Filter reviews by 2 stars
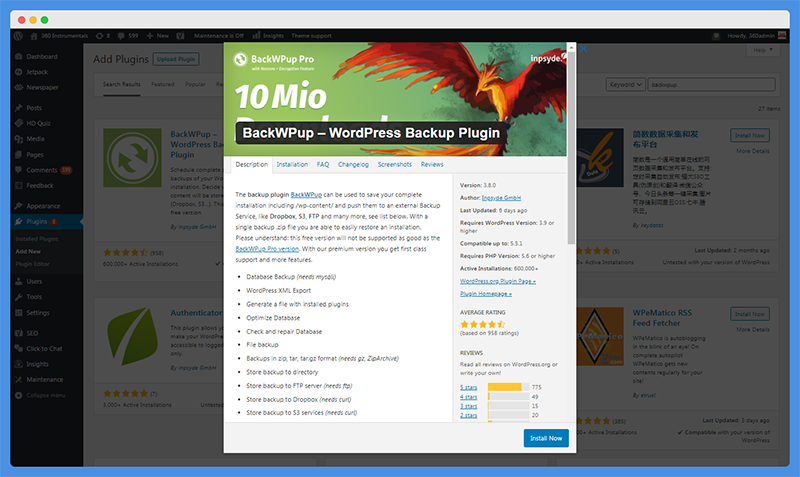Screen dimensions: 800x477 pos(468,415)
